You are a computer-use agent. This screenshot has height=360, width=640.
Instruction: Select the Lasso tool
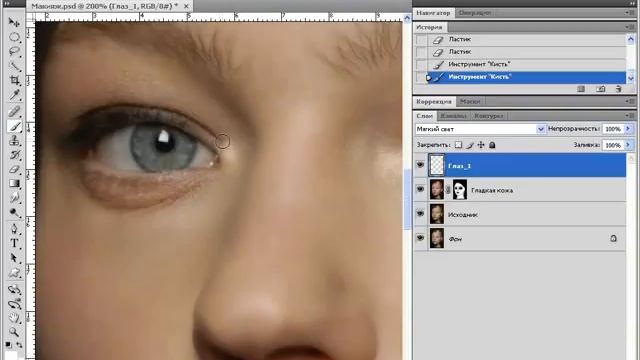click(14, 51)
